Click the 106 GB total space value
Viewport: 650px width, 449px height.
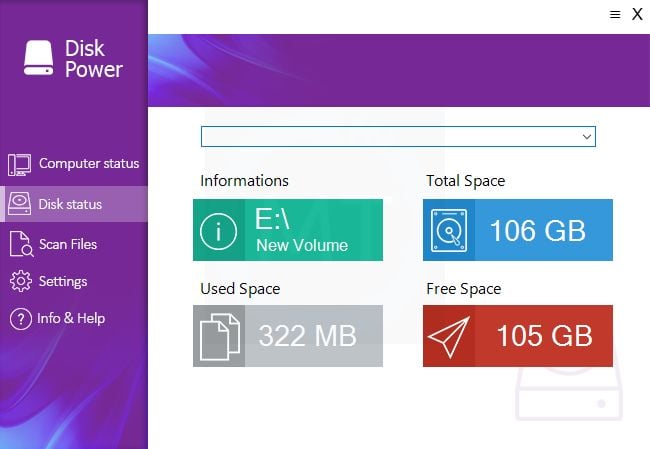(x=538, y=231)
